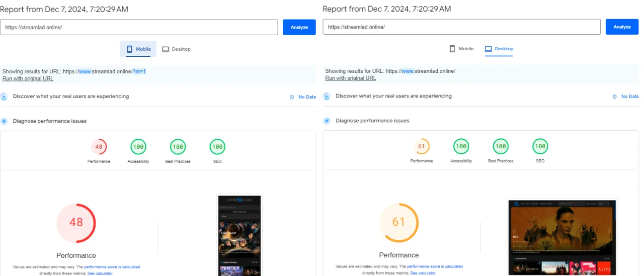
Task: Click Accessibility 100 gauge in left report
Action: 138,147
